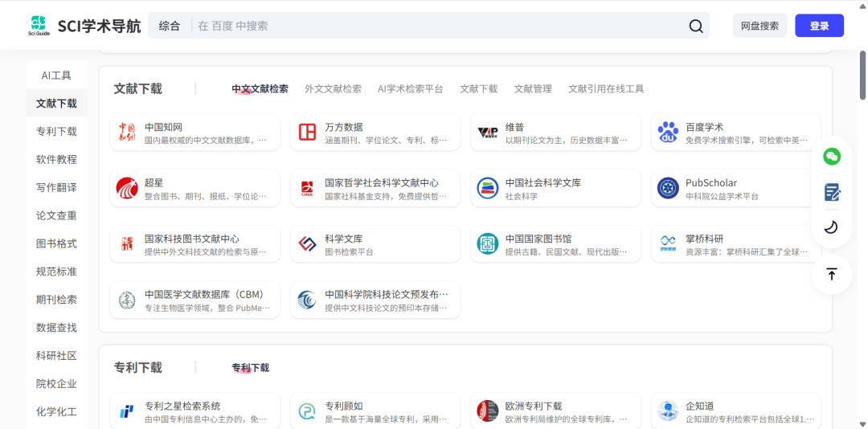Open the 万方数据 link card
Screen dimensions: 868x429
pyautogui.click(x=375, y=133)
